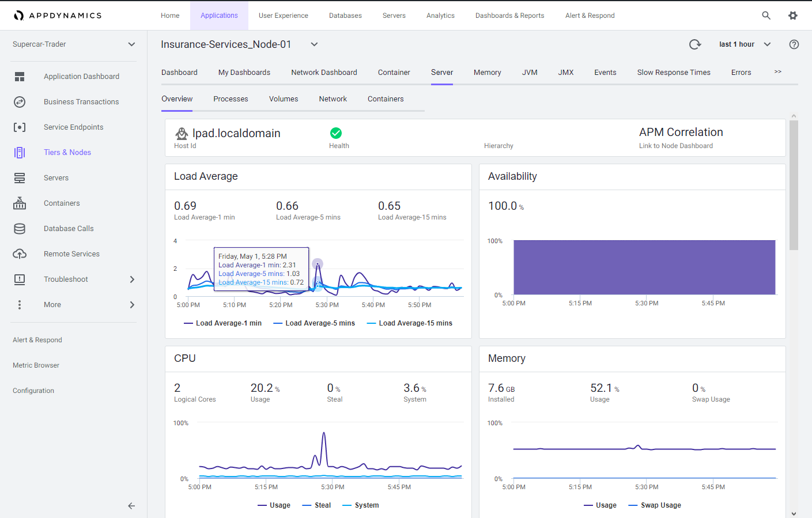The image size is (812, 518).
Task: Open the Containers sub-tab
Action: coord(386,99)
